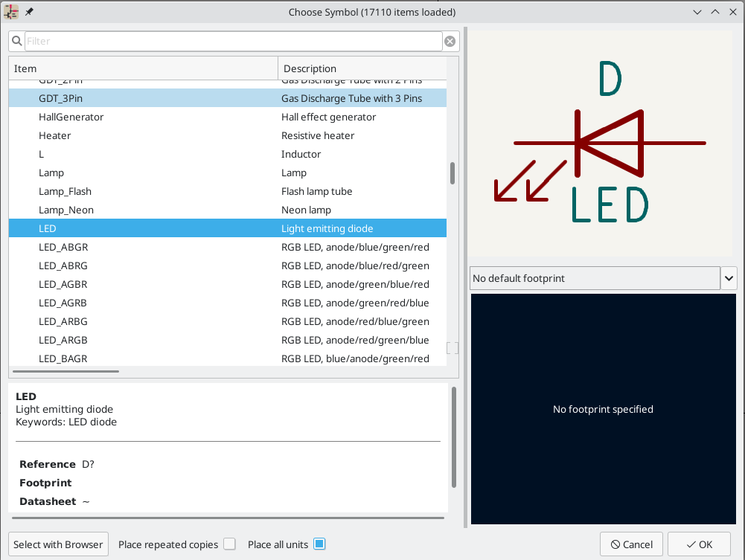Open the Select with Browser dialog

pyautogui.click(x=58, y=544)
